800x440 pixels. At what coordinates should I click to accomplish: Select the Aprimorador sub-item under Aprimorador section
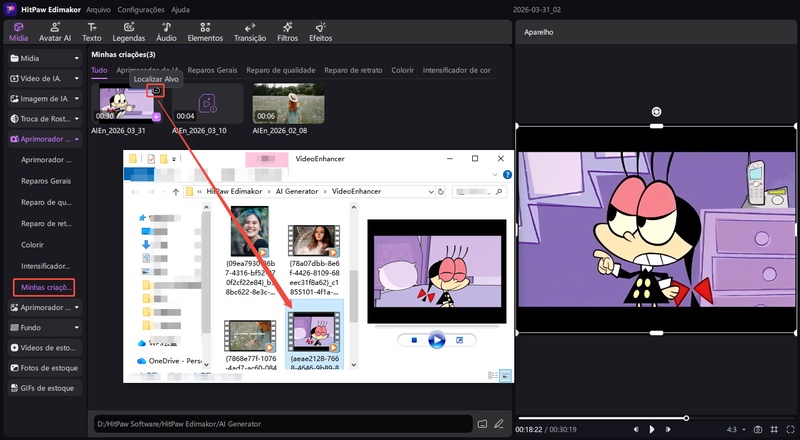coord(46,160)
